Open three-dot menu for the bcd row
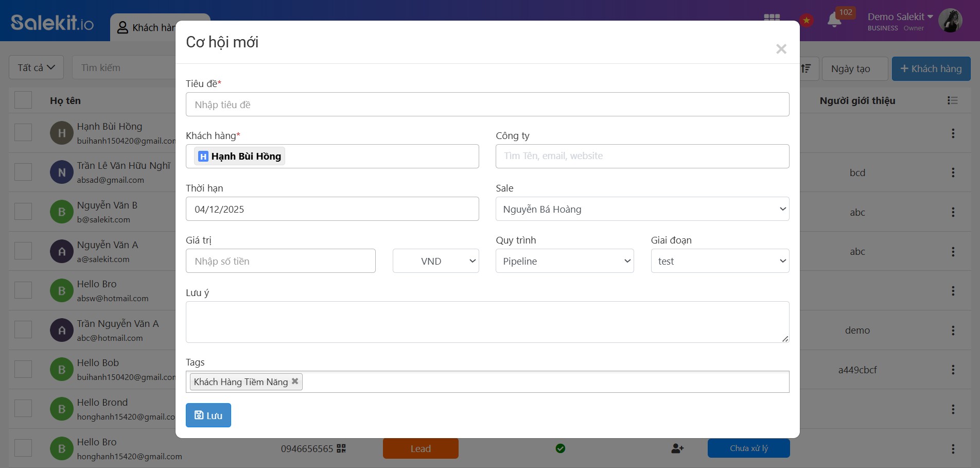Image resolution: width=980 pixels, height=468 pixels. coord(953,172)
